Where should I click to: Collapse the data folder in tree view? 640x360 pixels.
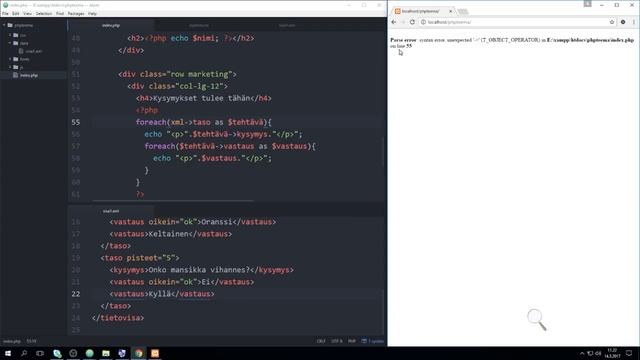pyautogui.click(x=10, y=43)
